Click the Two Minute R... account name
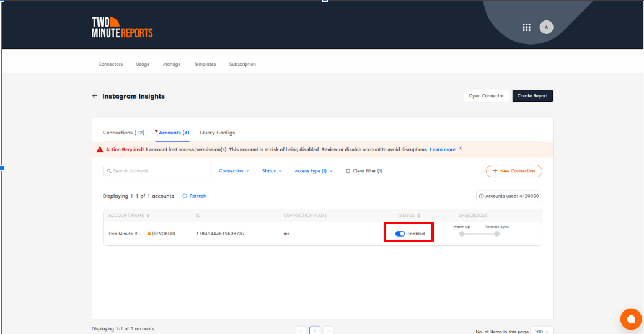This screenshot has width=644, height=334. tap(125, 234)
